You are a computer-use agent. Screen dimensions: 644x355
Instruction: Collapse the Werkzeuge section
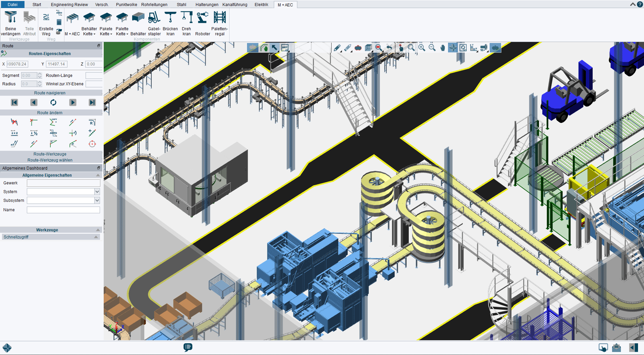tap(98, 230)
